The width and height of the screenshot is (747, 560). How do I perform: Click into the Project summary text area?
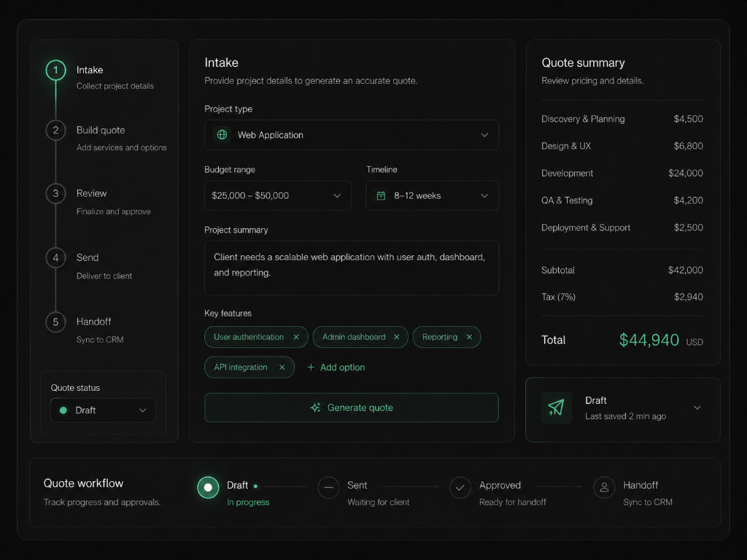click(352, 268)
